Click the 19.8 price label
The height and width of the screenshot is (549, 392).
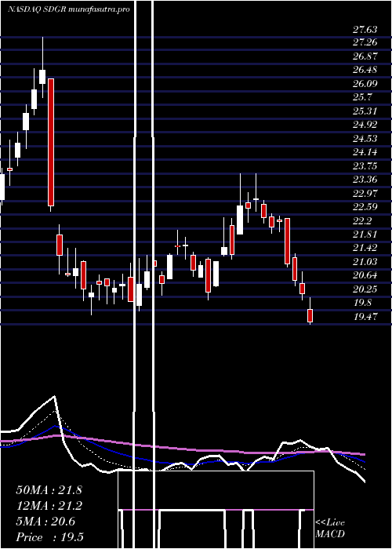pos(362,303)
